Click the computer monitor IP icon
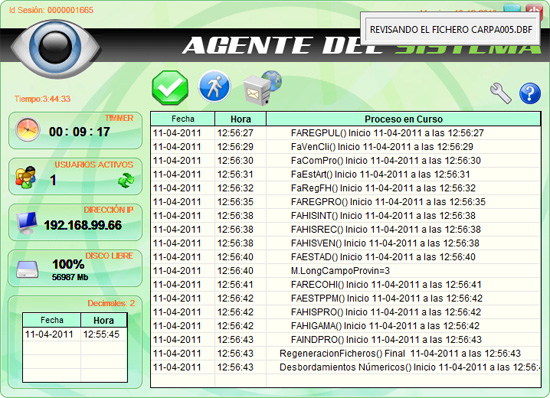This screenshot has width=550, height=398. coord(27,223)
